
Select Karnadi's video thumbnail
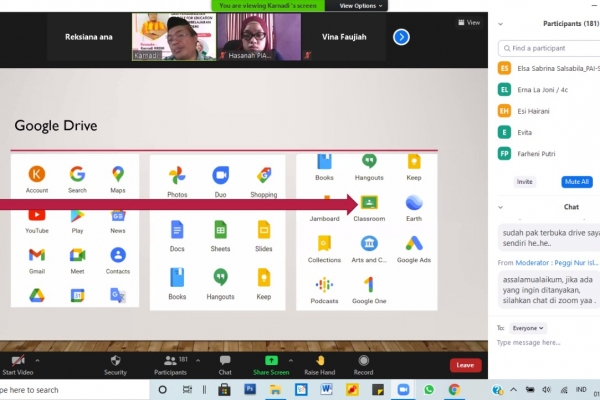coord(174,37)
